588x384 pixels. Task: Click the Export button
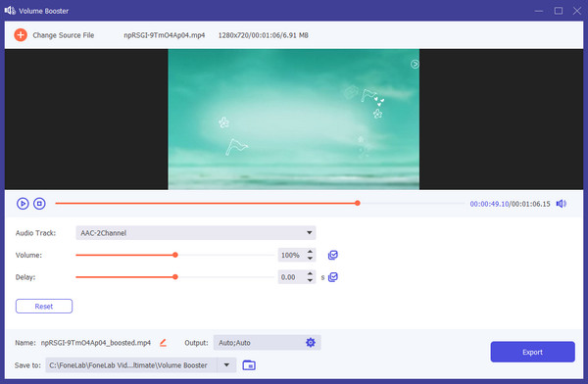click(532, 352)
